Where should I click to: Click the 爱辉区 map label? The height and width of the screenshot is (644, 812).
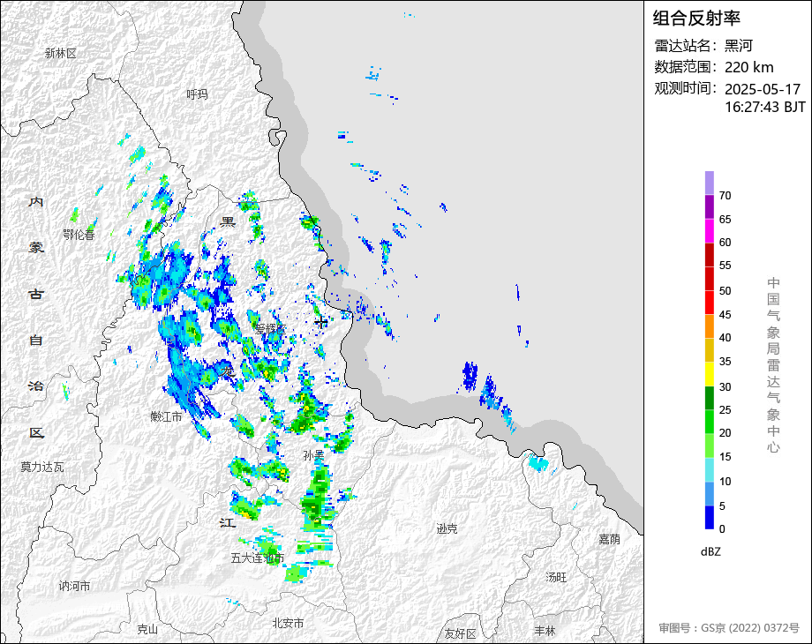[x=270, y=329]
